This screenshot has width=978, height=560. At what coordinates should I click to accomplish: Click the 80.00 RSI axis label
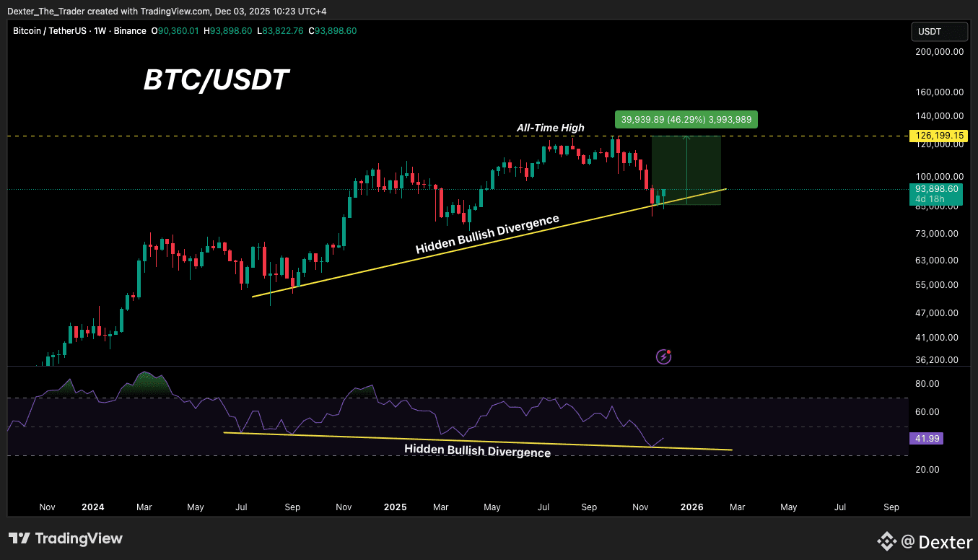pos(927,385)
